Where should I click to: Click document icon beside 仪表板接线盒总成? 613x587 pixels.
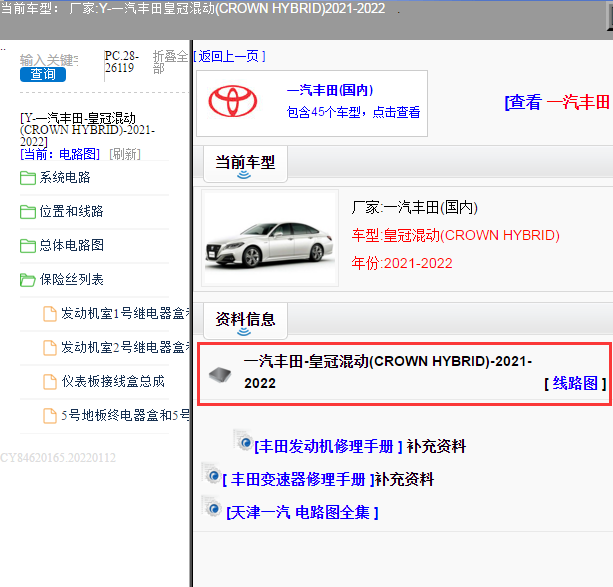click(50, 382)
